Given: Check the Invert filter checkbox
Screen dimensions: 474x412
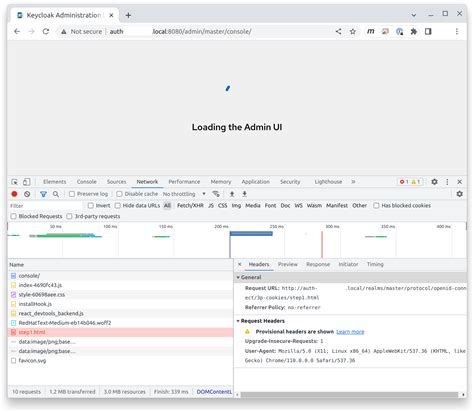Looking at the screenshot, I should tap(90, 206).
